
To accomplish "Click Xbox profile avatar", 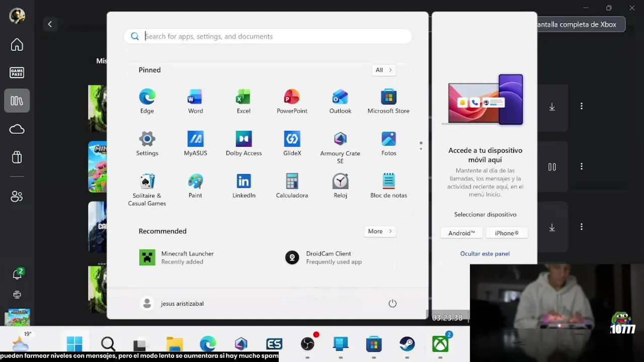I will coord(17,16).
